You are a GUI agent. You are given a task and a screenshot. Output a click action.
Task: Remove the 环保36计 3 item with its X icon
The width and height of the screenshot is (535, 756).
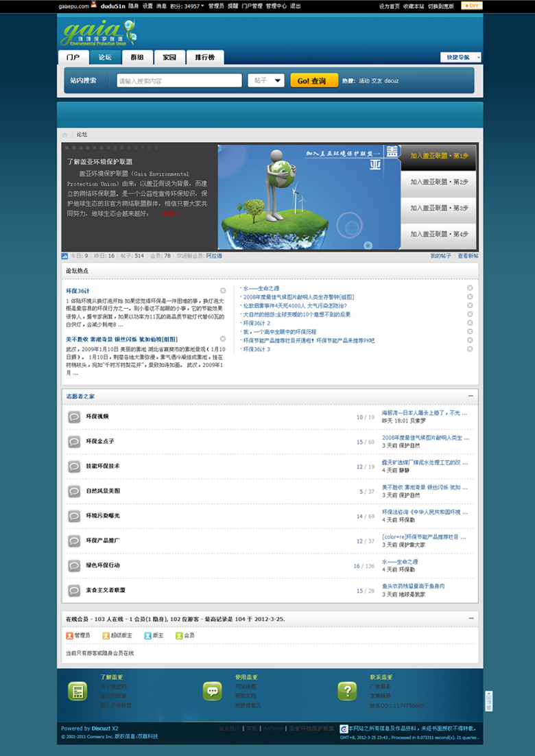470,349
